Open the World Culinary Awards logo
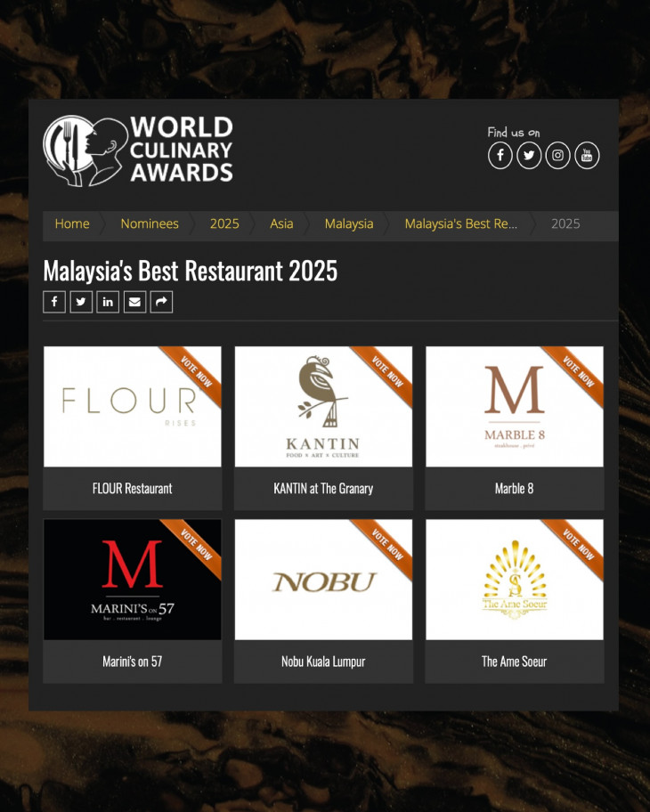 point(138,150)
